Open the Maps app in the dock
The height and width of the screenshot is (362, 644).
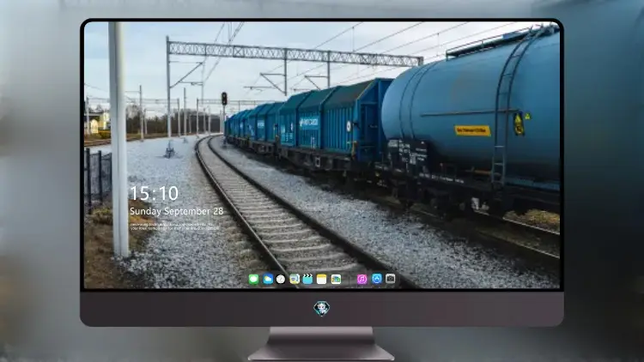(x=295, y=279)
